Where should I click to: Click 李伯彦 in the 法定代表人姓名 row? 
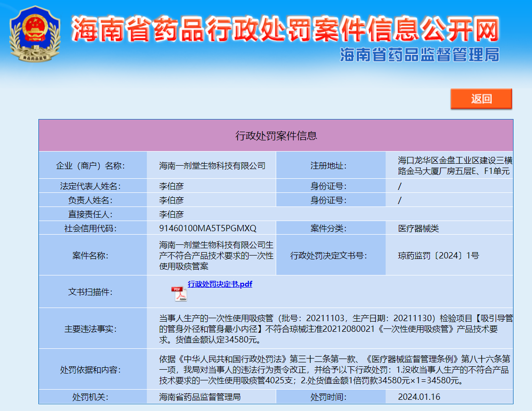click(171, 186)
